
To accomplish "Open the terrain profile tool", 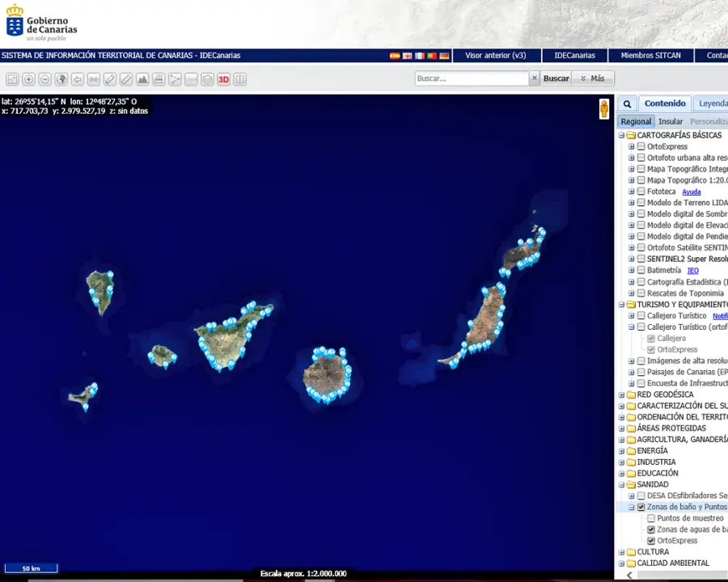I will 142,79.
